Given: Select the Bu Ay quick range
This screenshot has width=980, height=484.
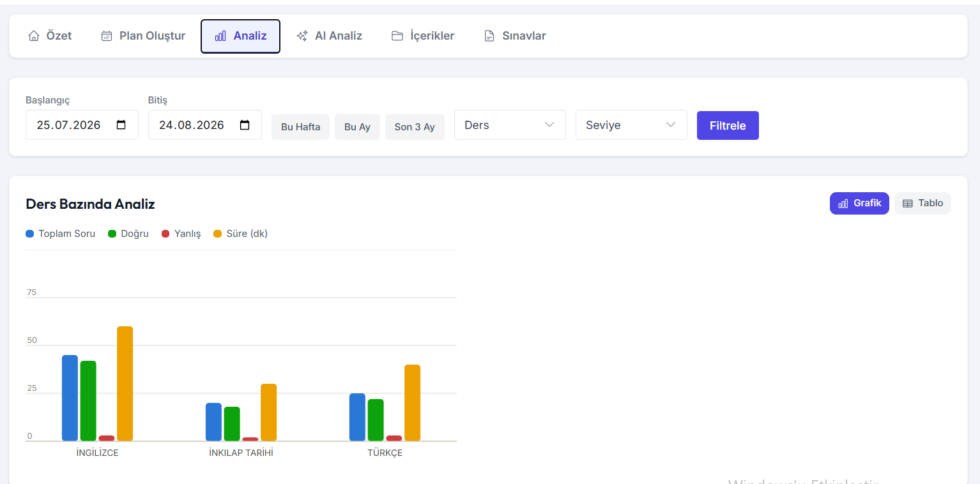Looking at the screenshot, I should (x=357, y=127).
